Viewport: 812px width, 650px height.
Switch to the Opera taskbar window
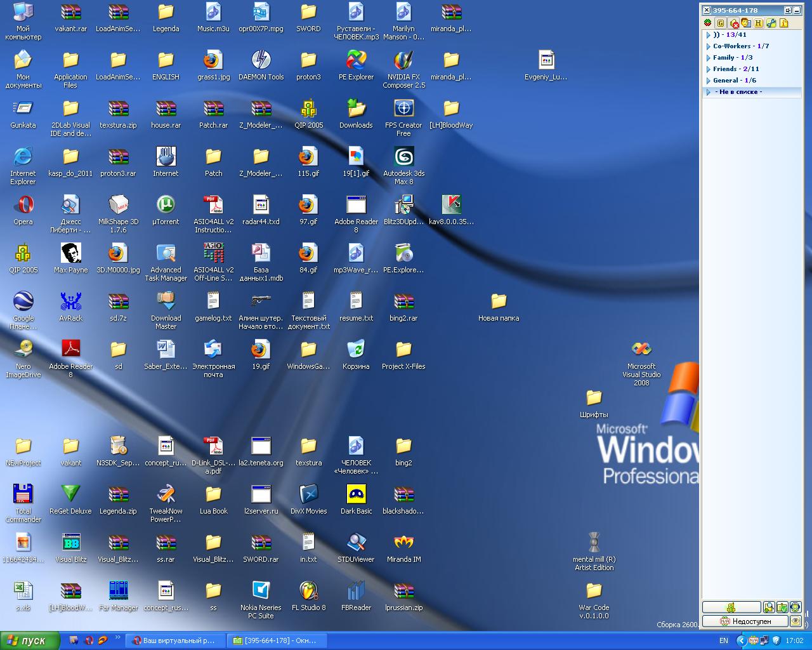(x=176, y=640)
